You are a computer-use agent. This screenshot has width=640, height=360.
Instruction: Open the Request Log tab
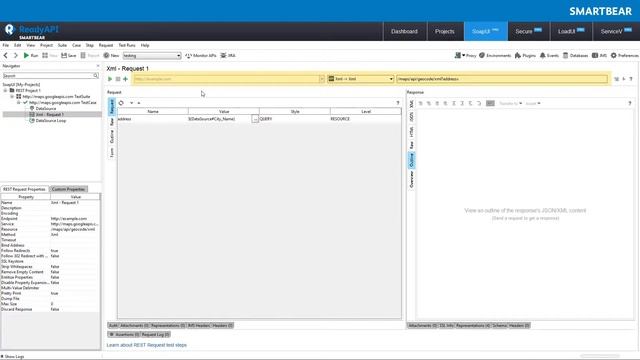pos(156,334)
